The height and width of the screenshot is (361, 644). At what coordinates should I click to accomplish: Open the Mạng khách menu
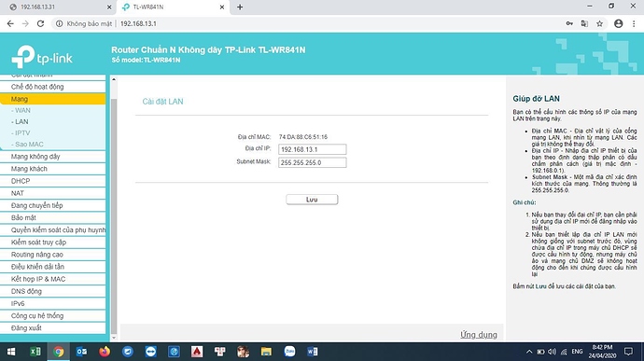53,169
